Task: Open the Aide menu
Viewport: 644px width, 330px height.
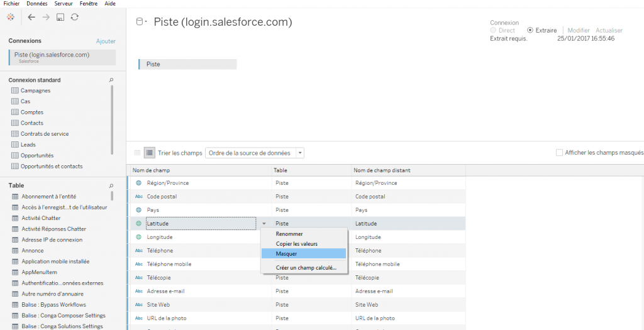Action: pos(110,3)
